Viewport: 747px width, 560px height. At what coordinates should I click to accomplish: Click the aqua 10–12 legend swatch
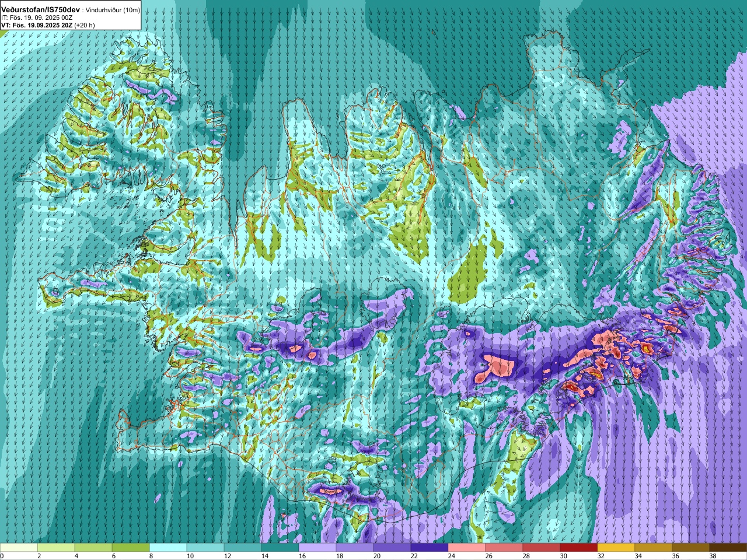[205, 548]
